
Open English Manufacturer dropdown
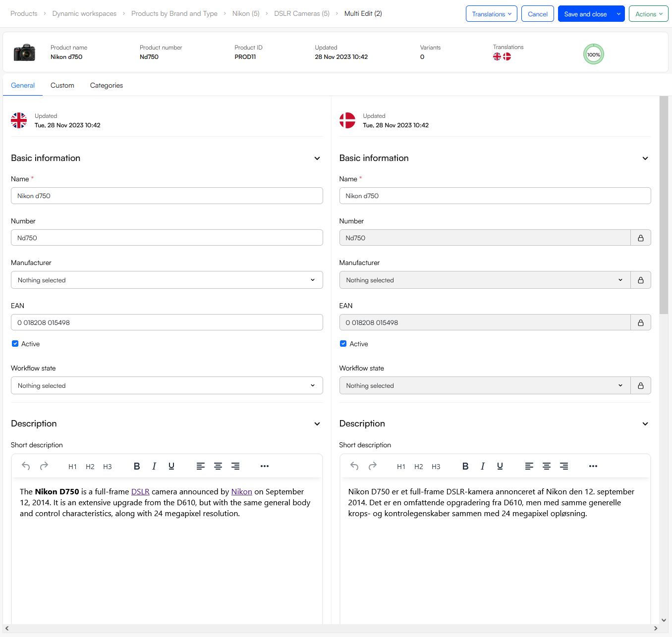167,280
